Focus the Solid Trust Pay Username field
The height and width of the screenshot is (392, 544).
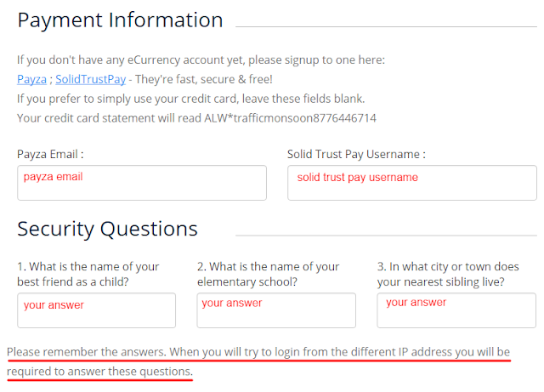coord(412,183)
